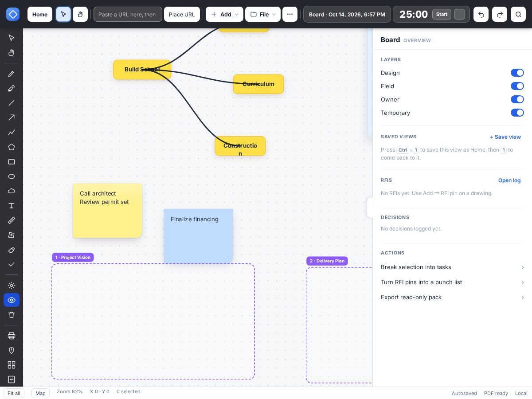Select the text tool
Screen dimensions: 532x399
12,206
